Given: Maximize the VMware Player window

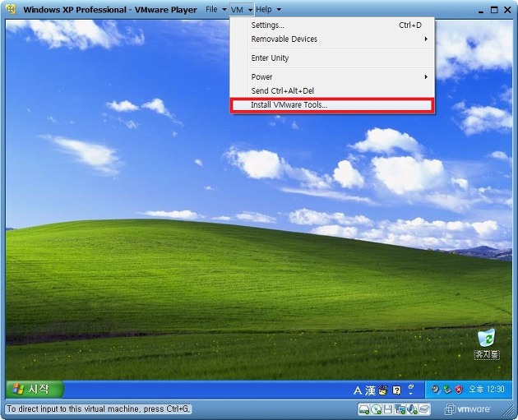Looking at the screenshot, I should click(494, 10).
